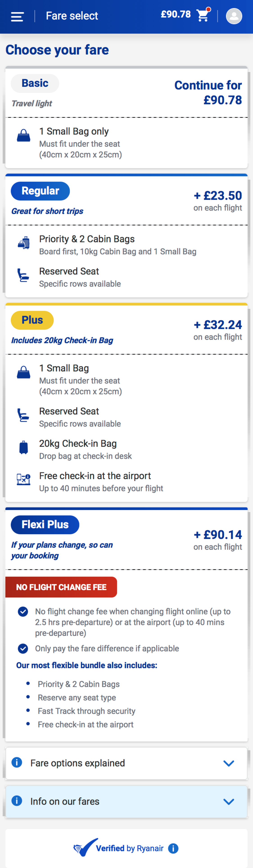253x868 pixels.
Task: Click the Verified by Ryanair info icon
Action: click(x=173, y=848)
